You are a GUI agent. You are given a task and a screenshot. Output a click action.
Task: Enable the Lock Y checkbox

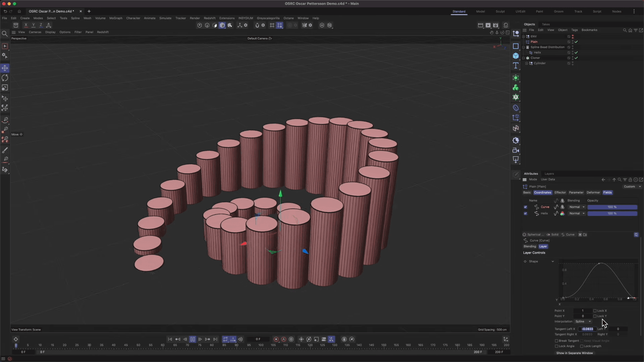point(595,316)
